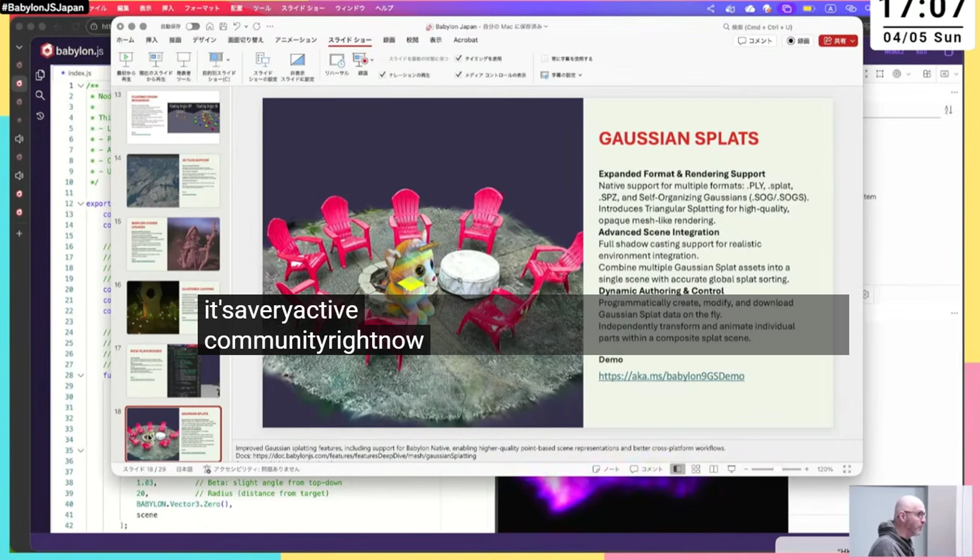Open the アニメーション ribbon tab

pos(296,40)
